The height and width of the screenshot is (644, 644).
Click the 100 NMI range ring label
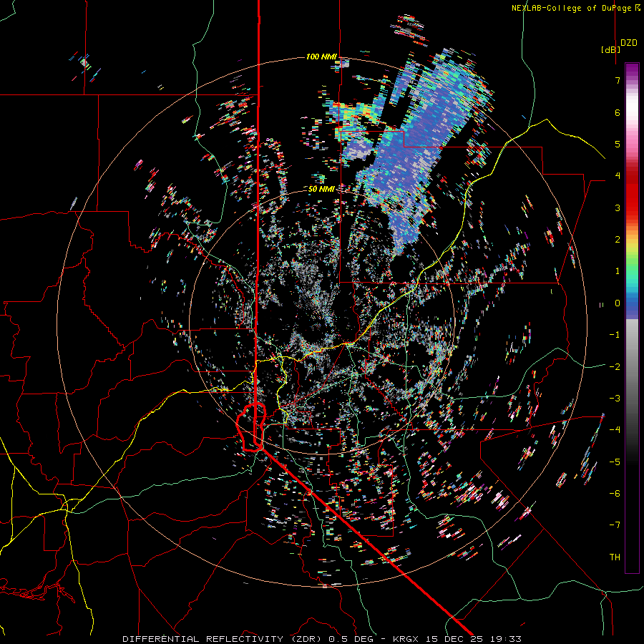click(x=321, y=57)
